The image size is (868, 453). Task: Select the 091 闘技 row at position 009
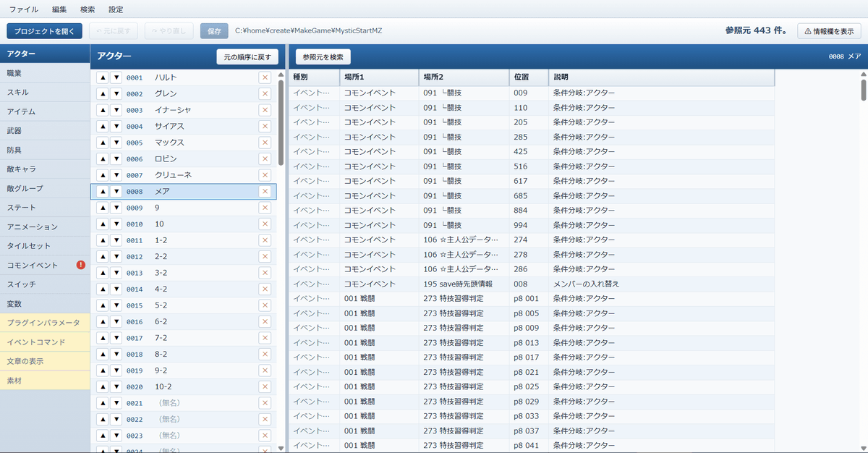pos(532,93)
